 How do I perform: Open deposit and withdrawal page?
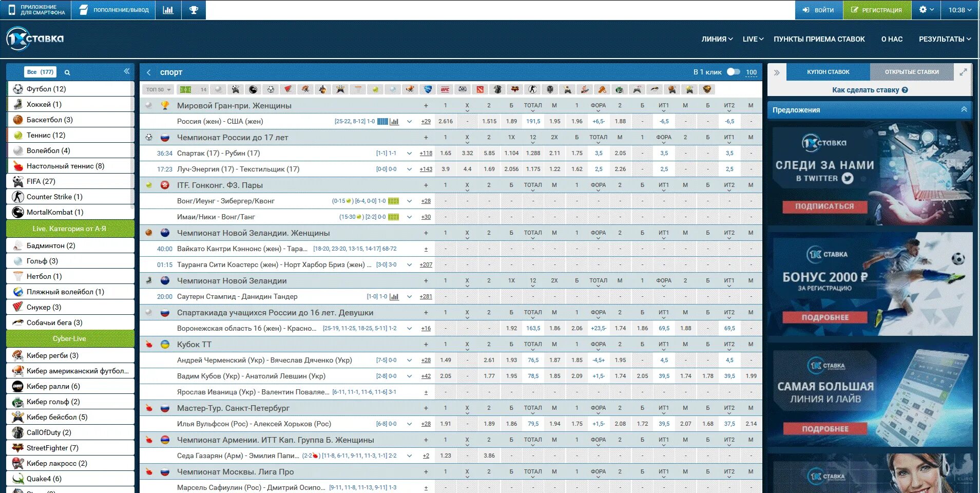click(113, 10)
